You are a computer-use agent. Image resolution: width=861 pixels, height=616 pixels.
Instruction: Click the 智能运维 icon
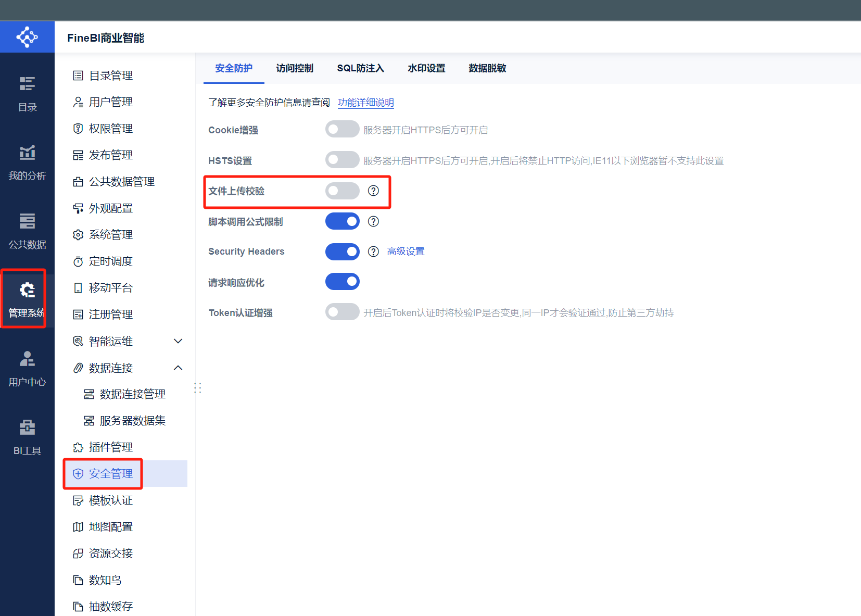pos(78,341)
